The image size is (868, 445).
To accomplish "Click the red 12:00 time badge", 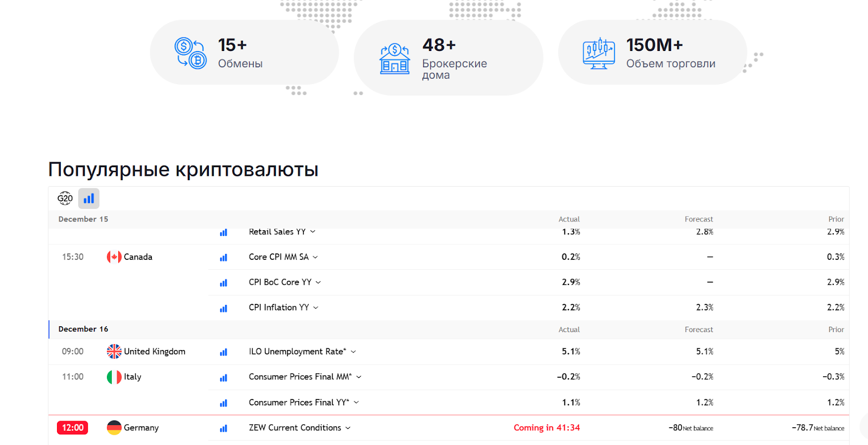I will tap(72, 428).
